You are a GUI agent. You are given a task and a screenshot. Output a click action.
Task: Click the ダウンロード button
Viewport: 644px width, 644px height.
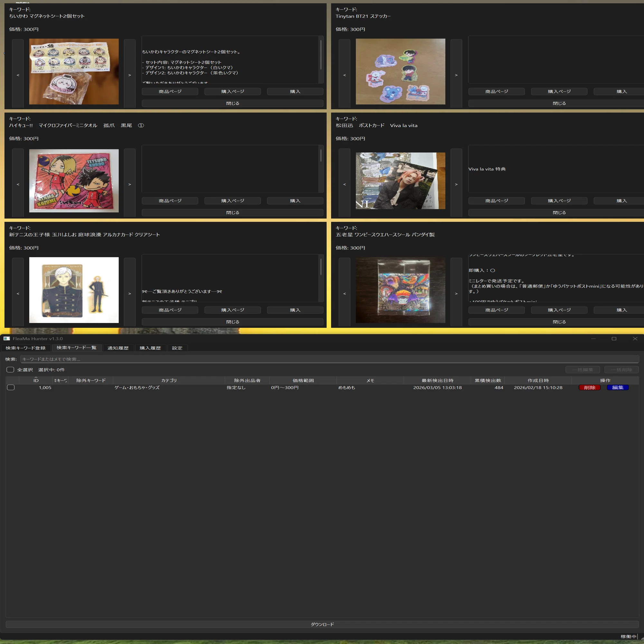(x=322, y=624)
